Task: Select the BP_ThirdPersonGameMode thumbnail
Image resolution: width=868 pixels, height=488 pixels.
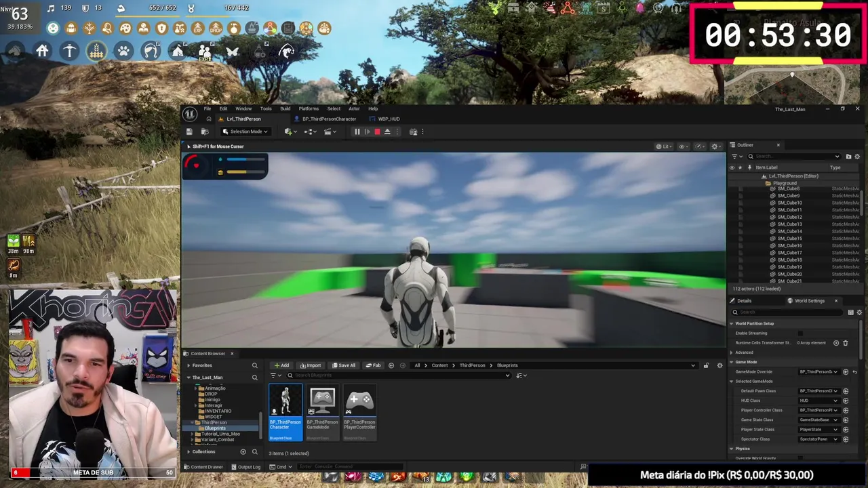Action: point(322,412)
